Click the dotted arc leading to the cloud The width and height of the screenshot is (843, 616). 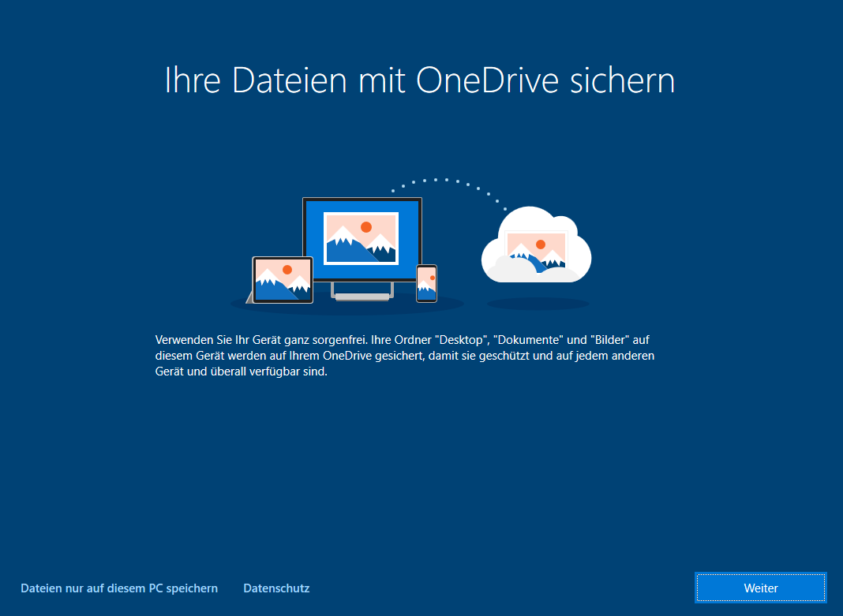[447, 181]
